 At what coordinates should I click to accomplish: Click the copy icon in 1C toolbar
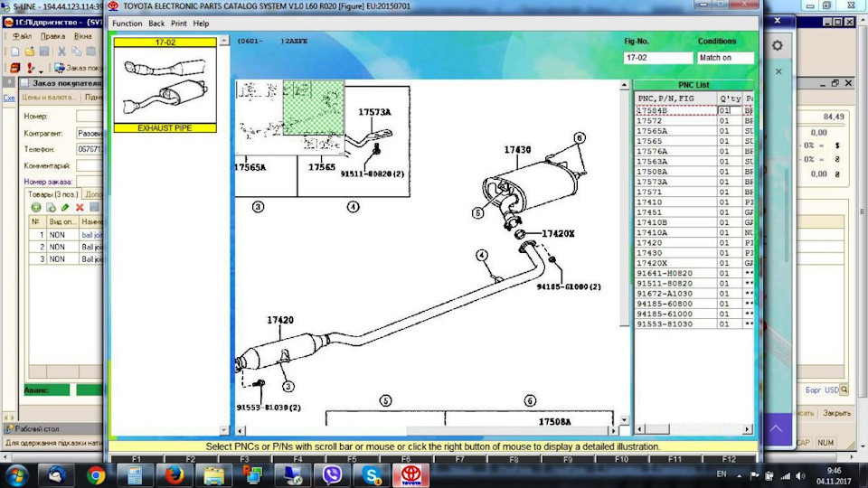click(76, 52)
